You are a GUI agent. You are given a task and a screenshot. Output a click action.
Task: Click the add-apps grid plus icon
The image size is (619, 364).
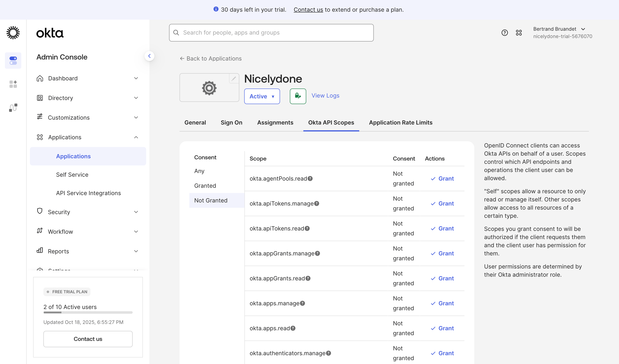13,84
